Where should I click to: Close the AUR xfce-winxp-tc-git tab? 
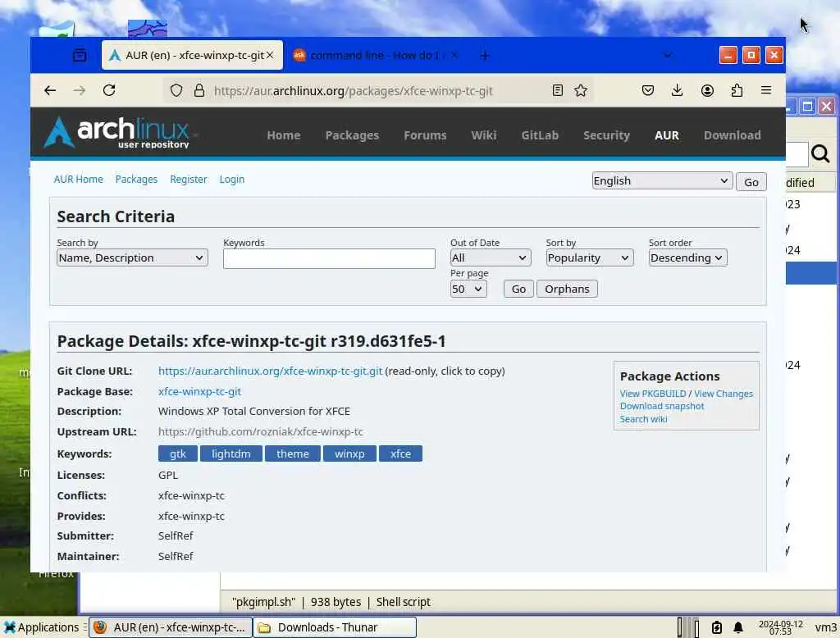click(x=270, y=55)
